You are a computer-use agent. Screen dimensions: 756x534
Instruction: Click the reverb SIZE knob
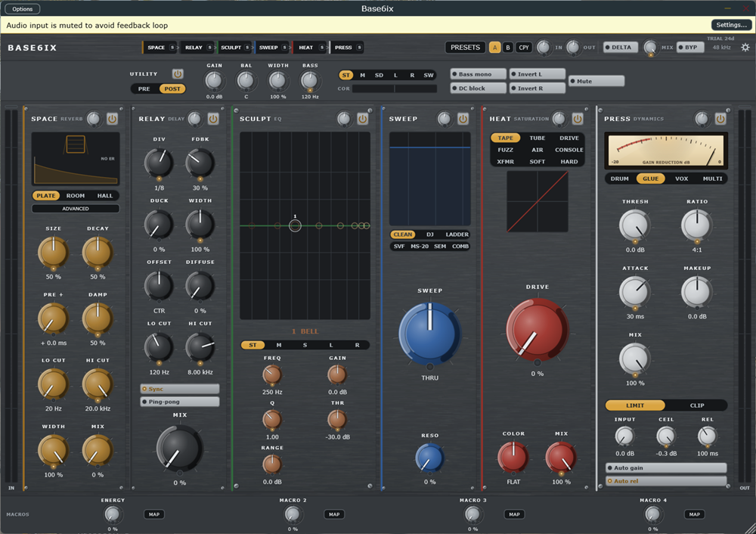[53, 252]
